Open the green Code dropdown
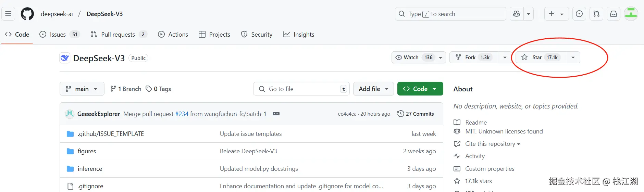644x192 pixels. click(420, 89)
